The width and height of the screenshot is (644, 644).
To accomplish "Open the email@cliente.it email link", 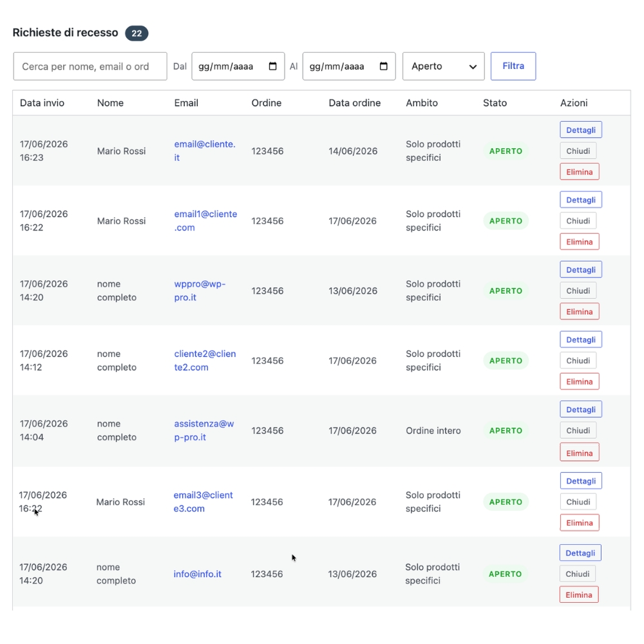I will 205,151.
